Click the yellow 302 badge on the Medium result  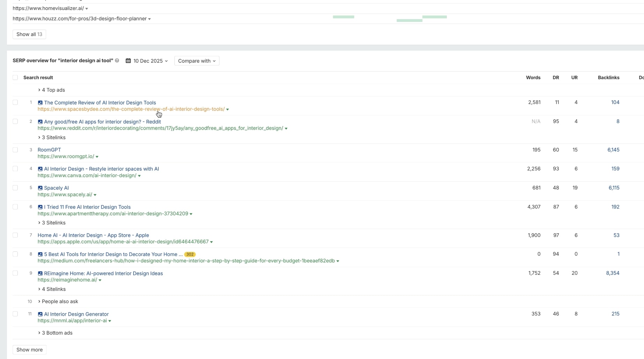[190, 254]
